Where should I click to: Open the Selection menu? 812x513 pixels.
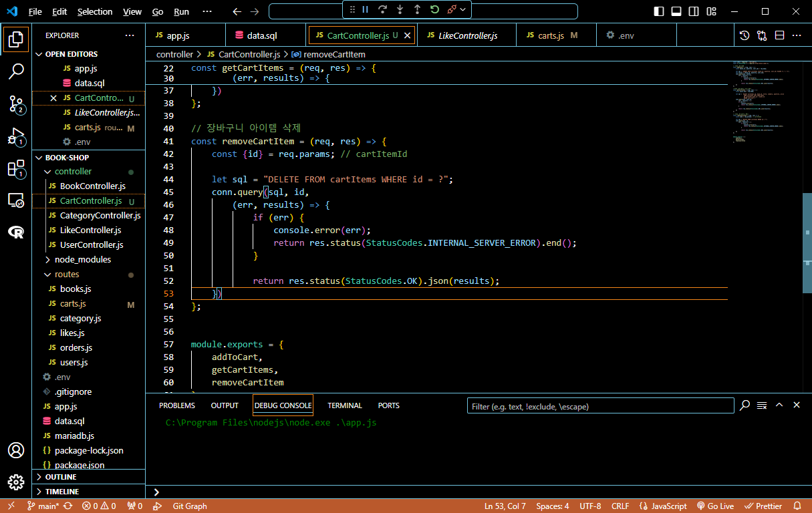pos(95,11)
